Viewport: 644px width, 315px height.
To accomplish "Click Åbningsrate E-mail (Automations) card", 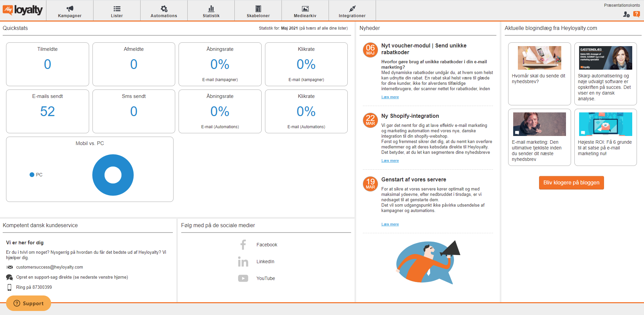I will (220, 111).
